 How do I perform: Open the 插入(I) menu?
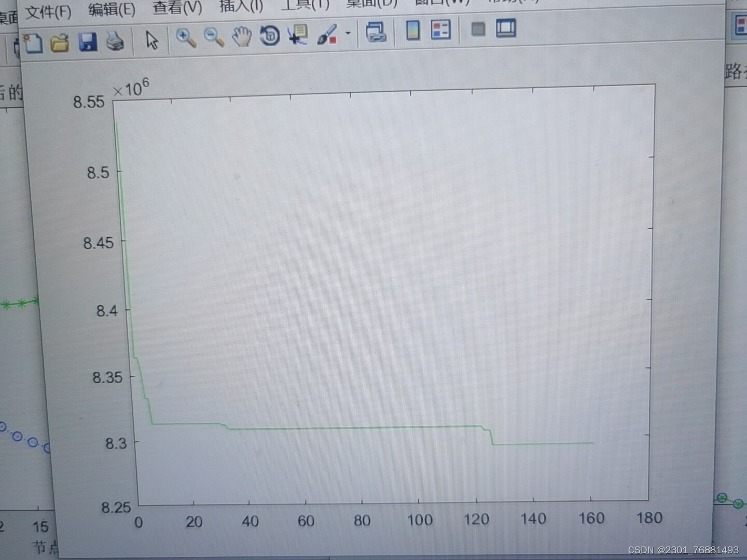[x=241, y=6]
